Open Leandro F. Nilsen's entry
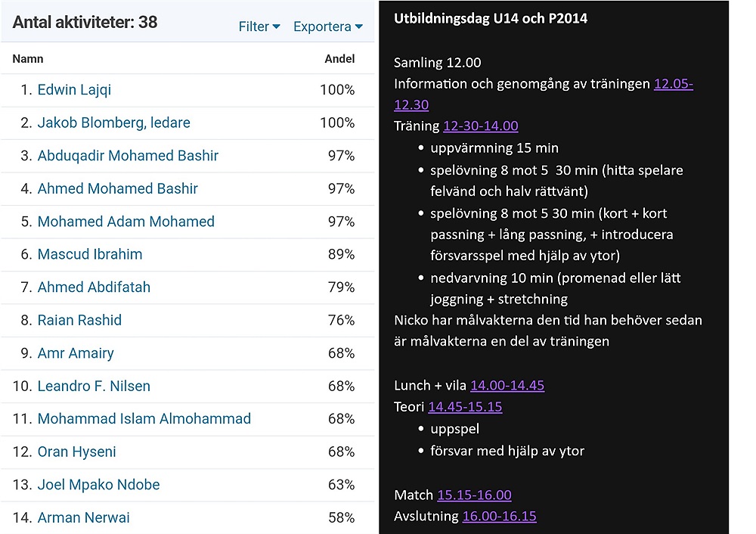 click(x=94, y=386)
